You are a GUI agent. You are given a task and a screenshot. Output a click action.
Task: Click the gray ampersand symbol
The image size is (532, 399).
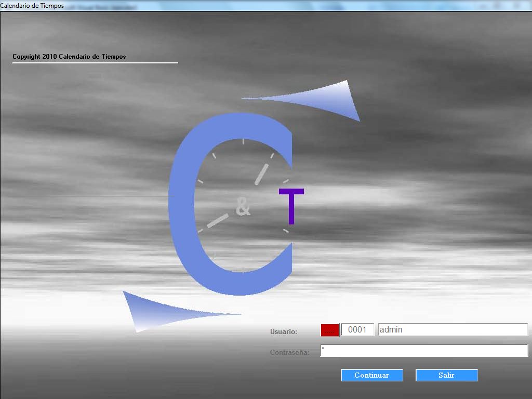[x=243, y=207]
